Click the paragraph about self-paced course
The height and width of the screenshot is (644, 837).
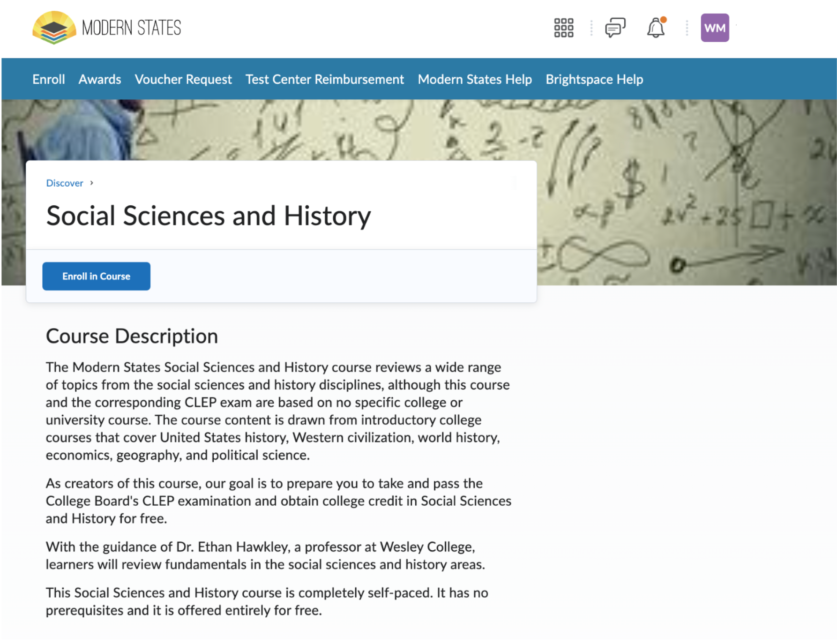(x=267, y=601)
